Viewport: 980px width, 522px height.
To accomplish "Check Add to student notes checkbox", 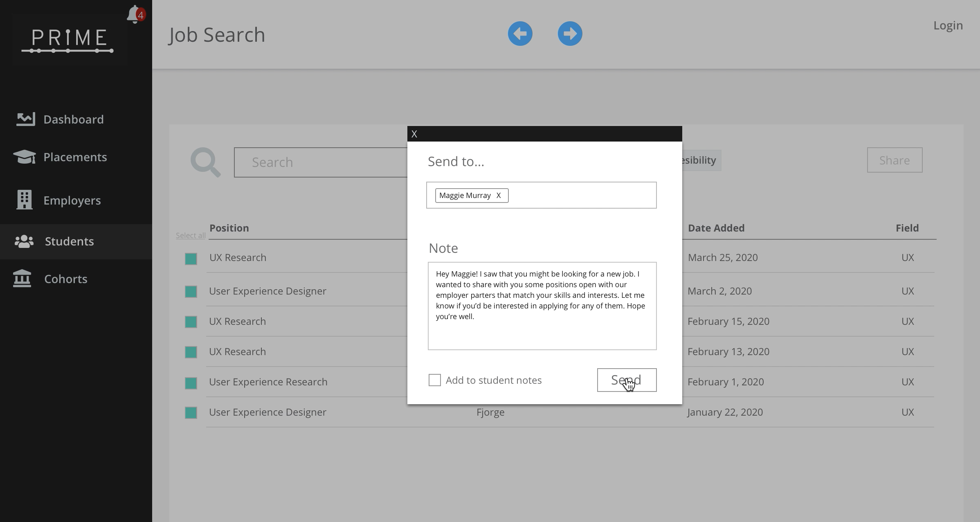I will (x=434, y=380).
